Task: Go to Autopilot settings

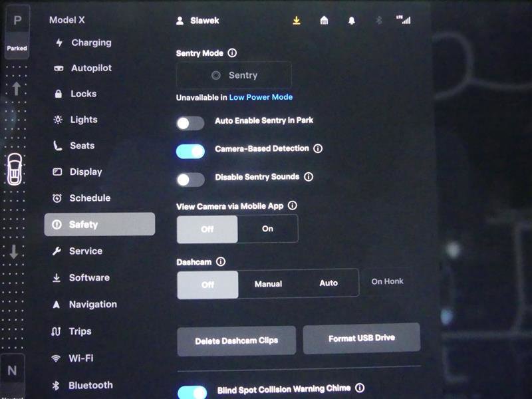Action: point(91,68)
